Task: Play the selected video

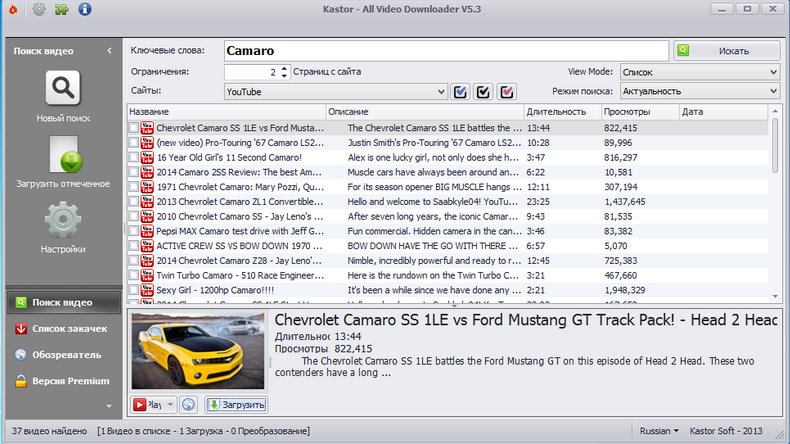Action: point(148,405)
